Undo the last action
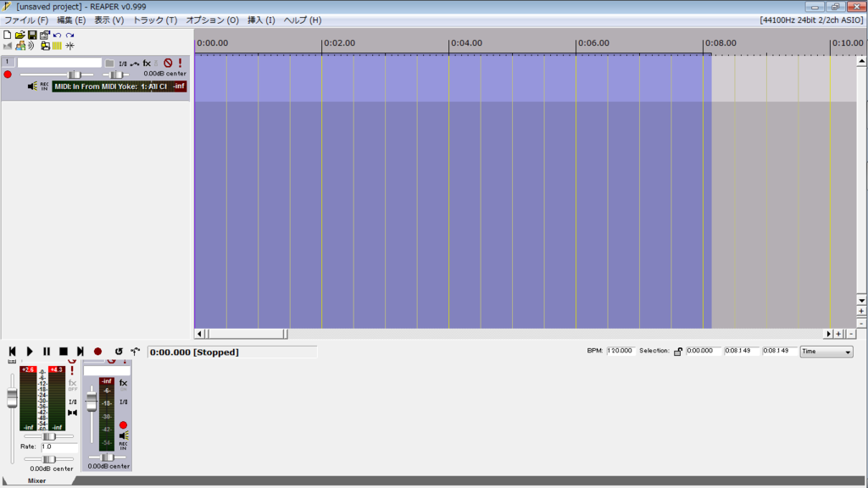The image size is (868, 488). pos(57,35)
